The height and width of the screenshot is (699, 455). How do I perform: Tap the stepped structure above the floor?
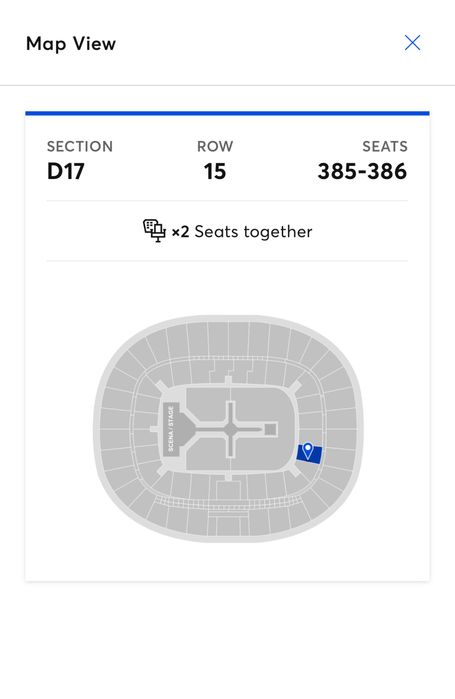(231, 370)
